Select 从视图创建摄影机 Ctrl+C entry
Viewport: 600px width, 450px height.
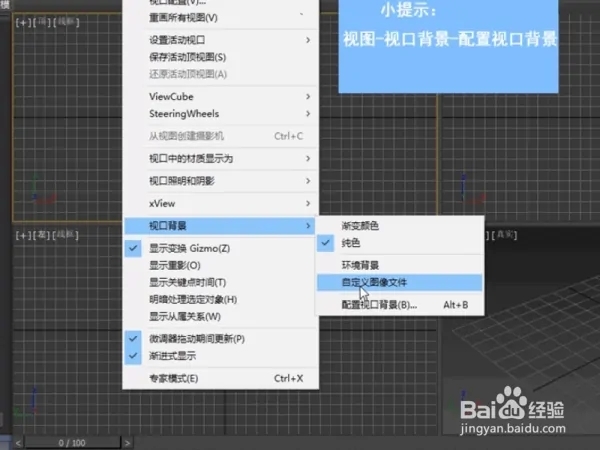click(220, 136)
